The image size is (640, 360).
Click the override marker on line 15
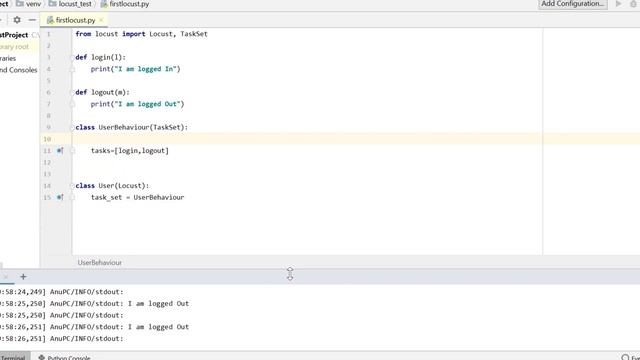[60, 198]
